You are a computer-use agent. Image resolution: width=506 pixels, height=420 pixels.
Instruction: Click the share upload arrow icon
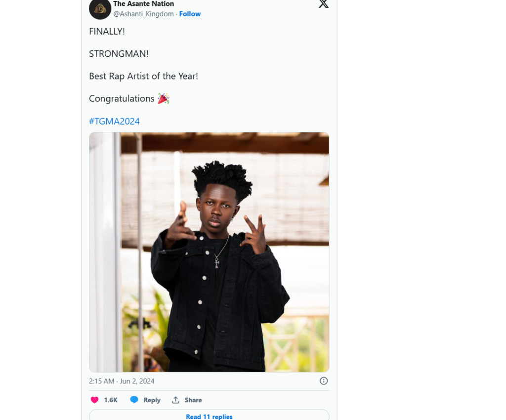[175, 400]
